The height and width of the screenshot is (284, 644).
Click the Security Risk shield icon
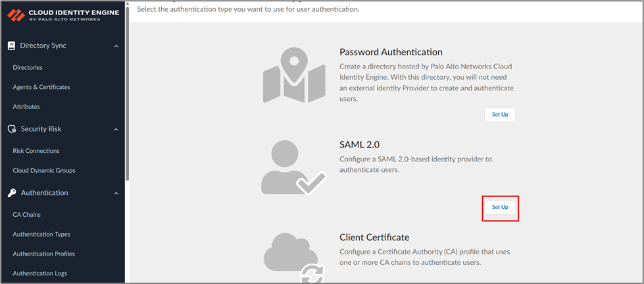(x=11, y=129)
